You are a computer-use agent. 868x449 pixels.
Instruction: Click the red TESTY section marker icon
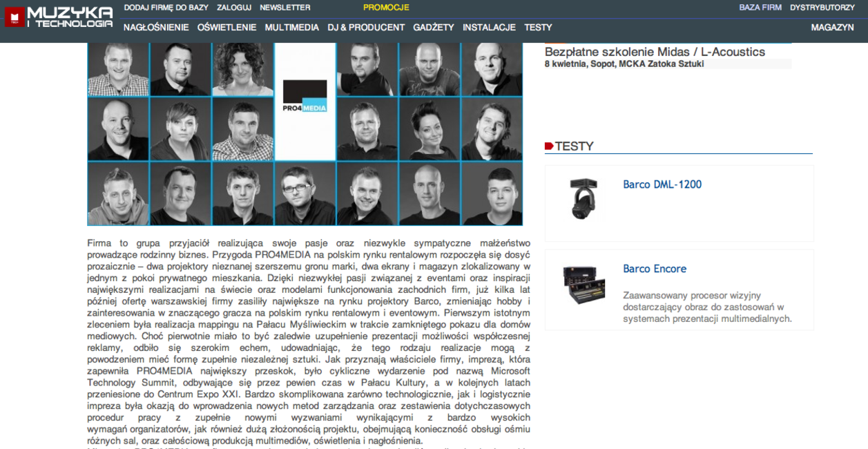549,146
